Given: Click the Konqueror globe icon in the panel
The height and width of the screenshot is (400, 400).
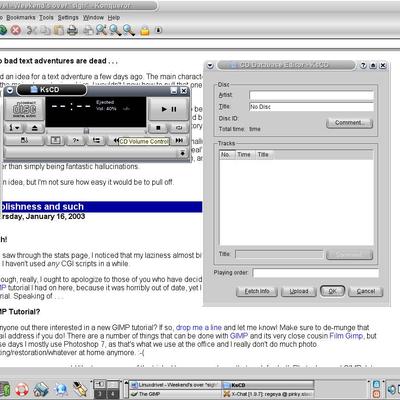Looking at the screenshot, I should [x=61, y=389].
